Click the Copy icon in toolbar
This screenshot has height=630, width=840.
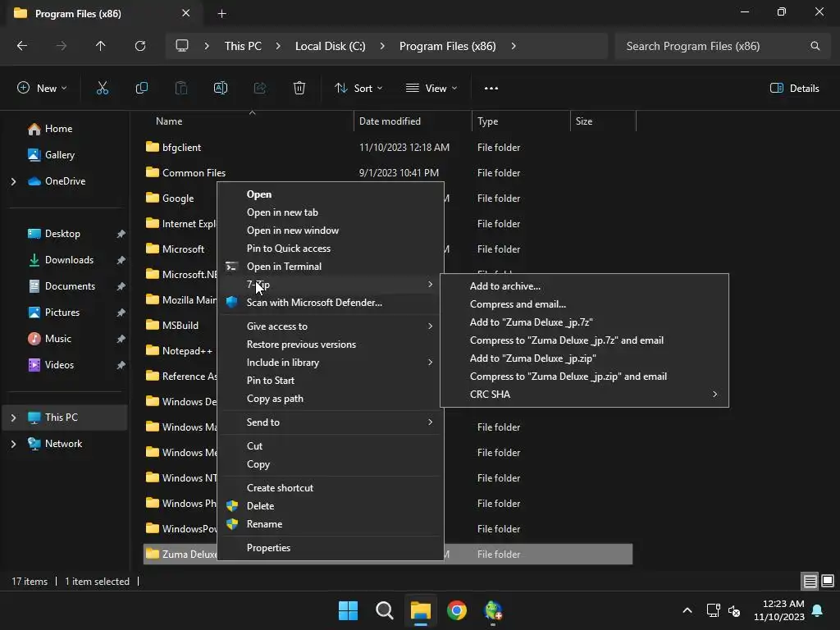[x=141, y=89]
